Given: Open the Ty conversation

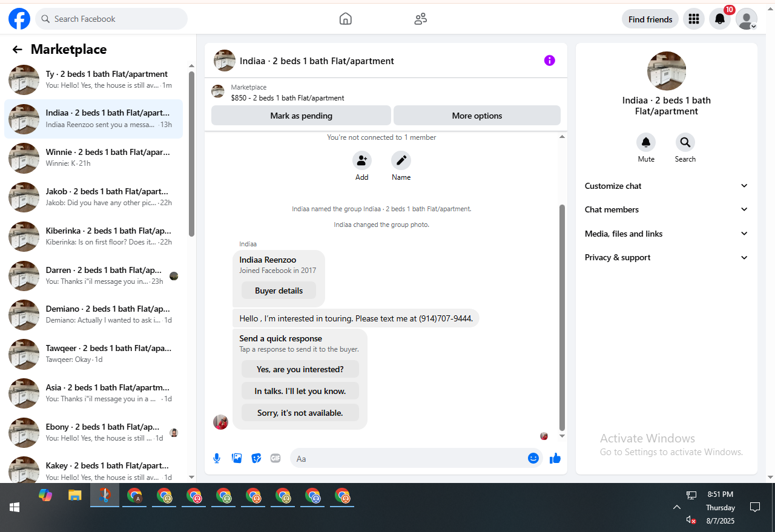Looking at the screenshot, I should coord(94,80).
